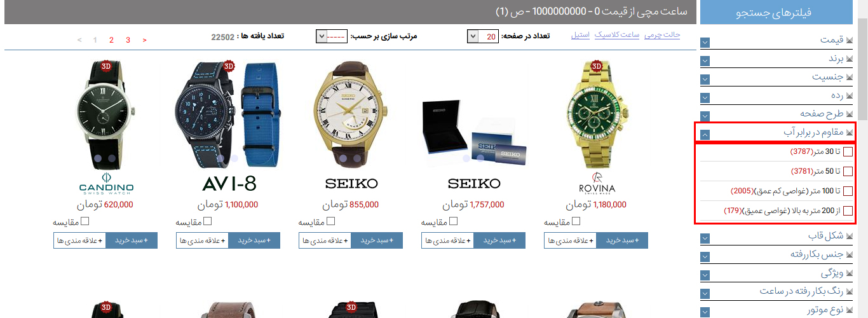Collapse the مقاوم در برابر آب filter section
This screenshot has width=868, height=318.
pos(705,134)
